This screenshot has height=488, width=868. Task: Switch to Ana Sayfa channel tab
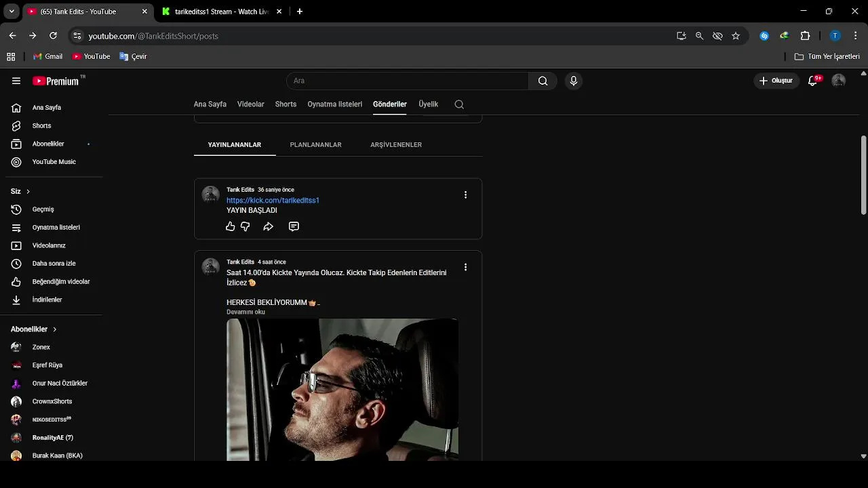[210, 104]
